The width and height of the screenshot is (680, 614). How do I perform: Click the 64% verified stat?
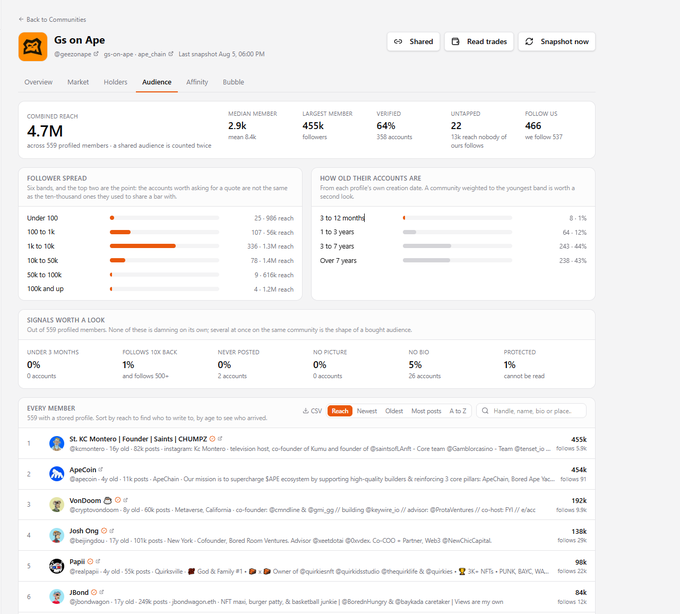tap(386, 126)
